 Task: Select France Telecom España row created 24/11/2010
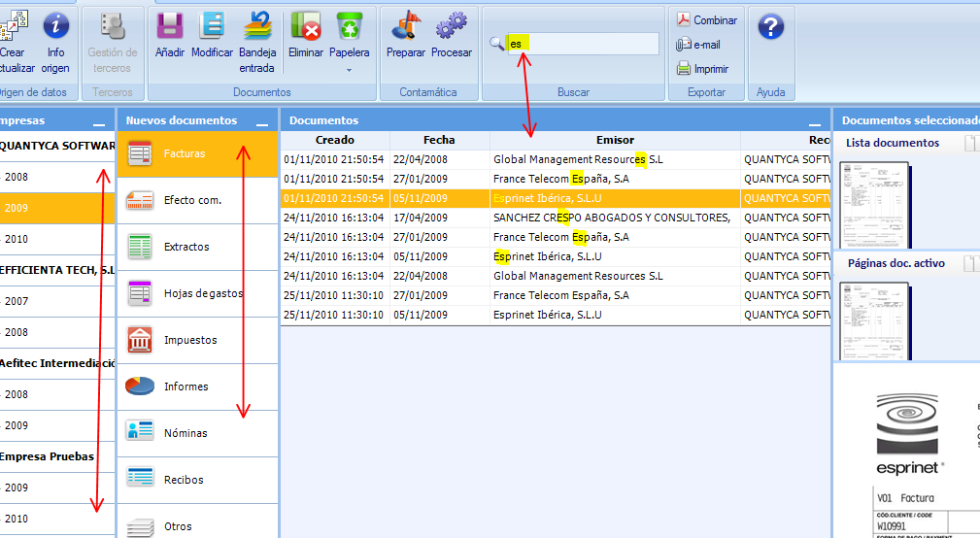coord(556,237)
